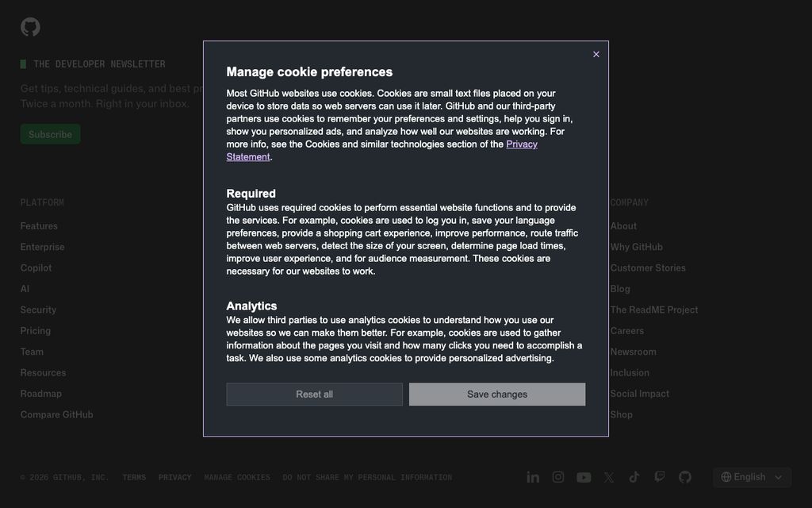The image size is (812, 508).
Task: Open GitHub's YouTube icon in footer
Action: click(x=584, y=477)
